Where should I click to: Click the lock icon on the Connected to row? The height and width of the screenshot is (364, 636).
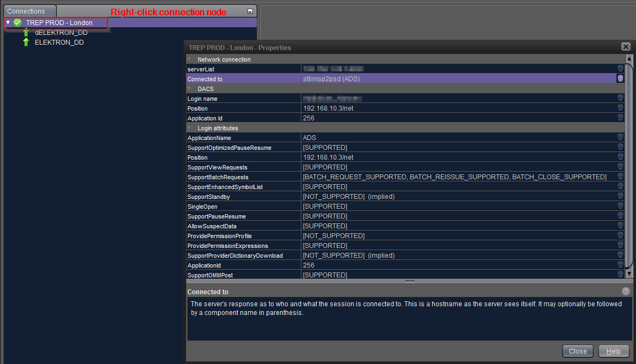[620, 78]
